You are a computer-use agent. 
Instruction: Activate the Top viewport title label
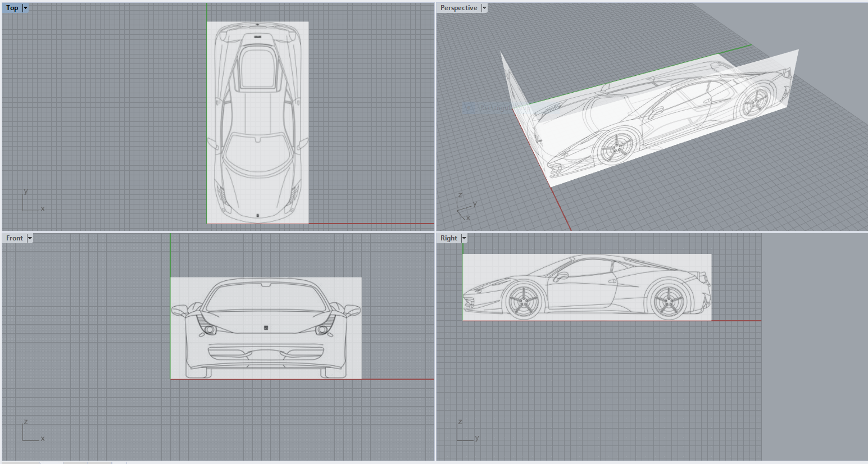[12, 8]
